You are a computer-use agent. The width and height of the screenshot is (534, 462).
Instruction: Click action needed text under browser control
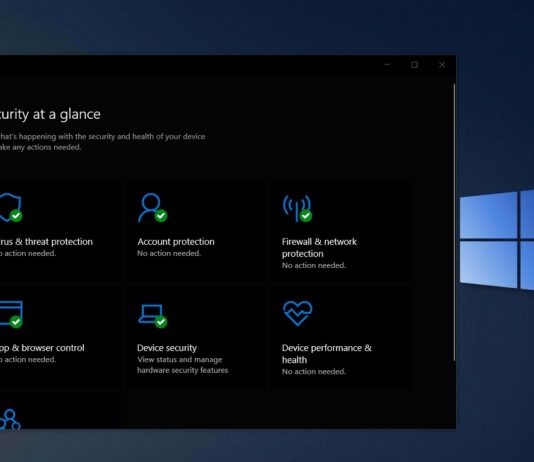[x=28, y=360]
